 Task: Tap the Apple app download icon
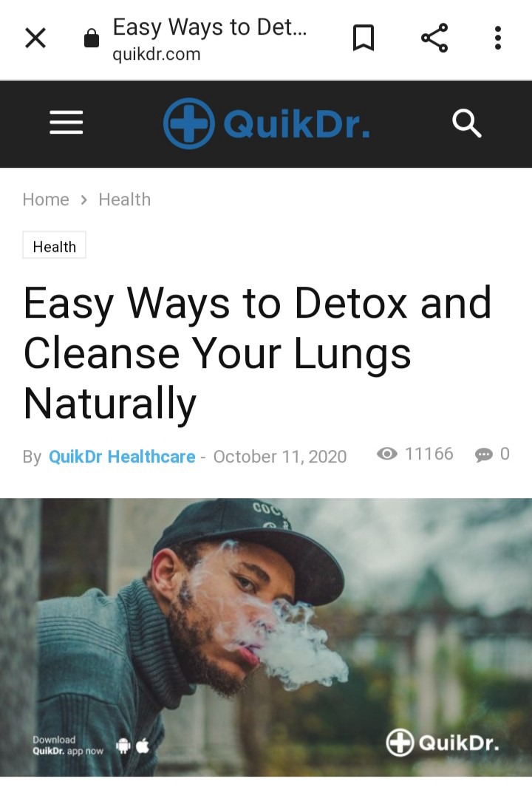(143, 746)
